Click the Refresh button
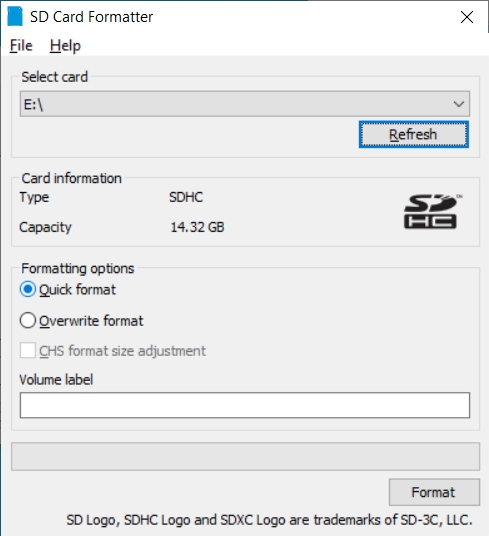Screen dimensions: 489x536 (x=413, y=134)
